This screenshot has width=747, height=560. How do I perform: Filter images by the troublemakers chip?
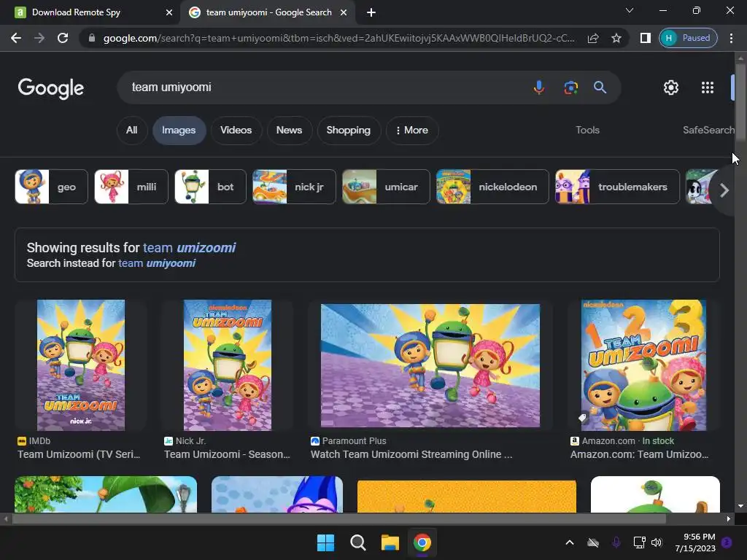click(617, 187)
